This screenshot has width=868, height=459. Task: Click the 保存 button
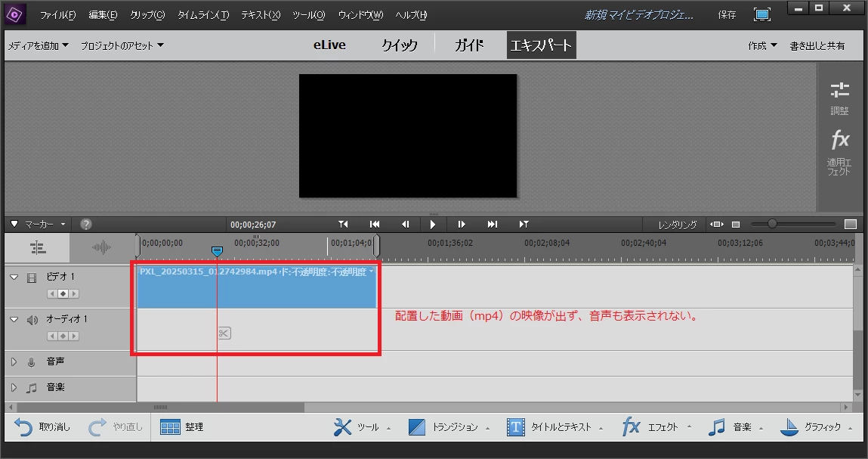727,15
